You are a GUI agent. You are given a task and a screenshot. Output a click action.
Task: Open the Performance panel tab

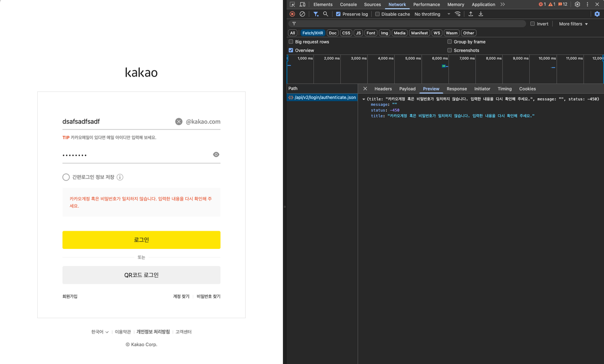coord(426,5)
